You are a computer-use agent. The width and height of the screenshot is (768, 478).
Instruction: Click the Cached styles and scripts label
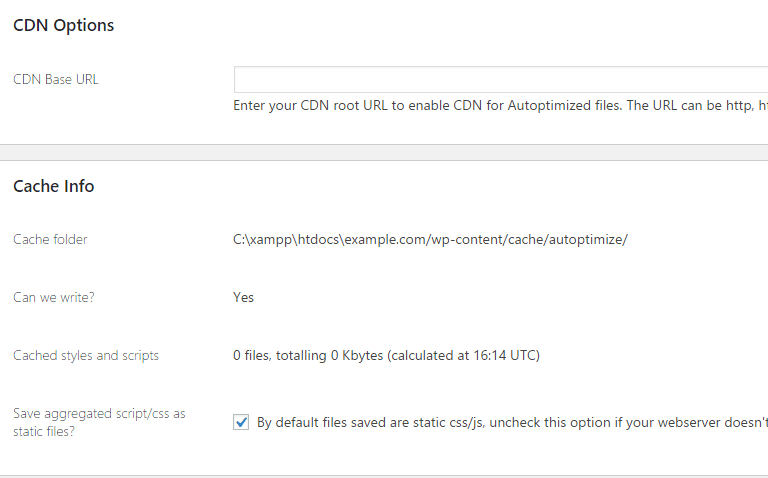(86, 356)
